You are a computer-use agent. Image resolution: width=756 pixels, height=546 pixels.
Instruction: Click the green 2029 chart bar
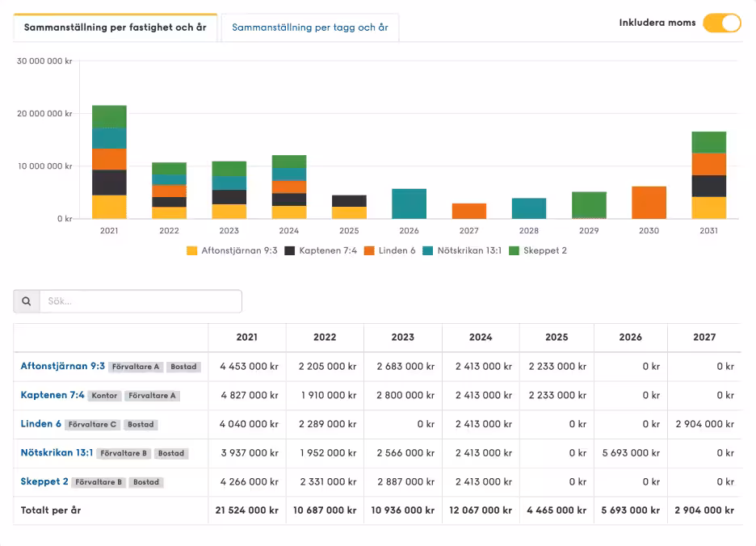[589, 205]
